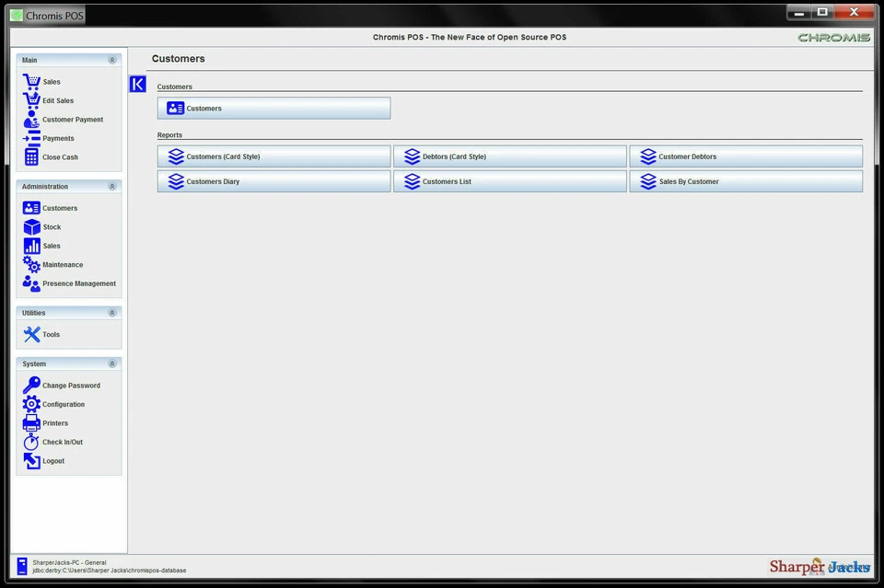This screenshot has width=884, height=588.
Task: Select the Sales icon under Main
Action: [x=30, y=81]
